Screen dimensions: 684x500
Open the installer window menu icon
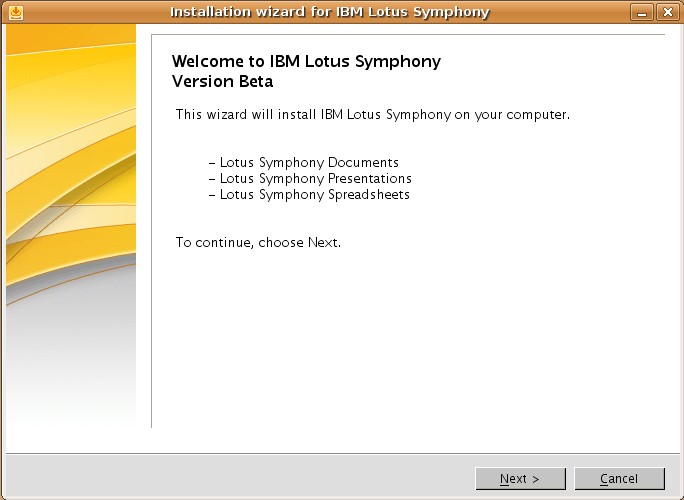[x=16, y=12]
